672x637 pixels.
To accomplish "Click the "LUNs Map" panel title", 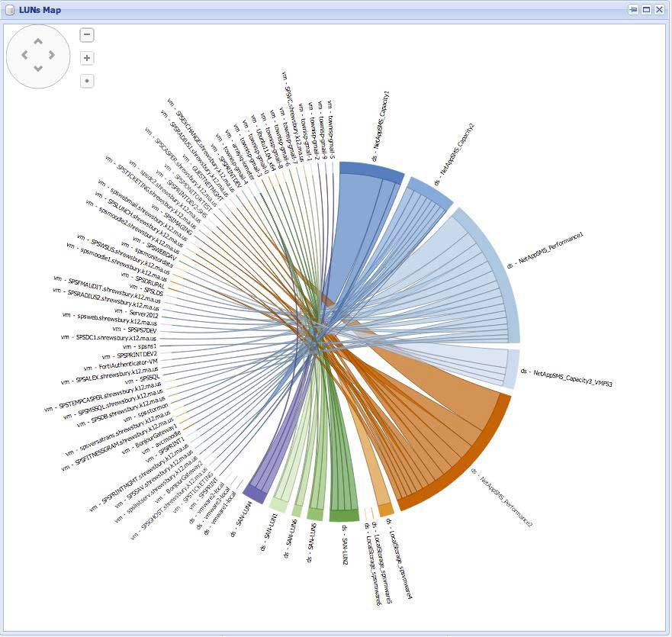I will click(40, 10).
